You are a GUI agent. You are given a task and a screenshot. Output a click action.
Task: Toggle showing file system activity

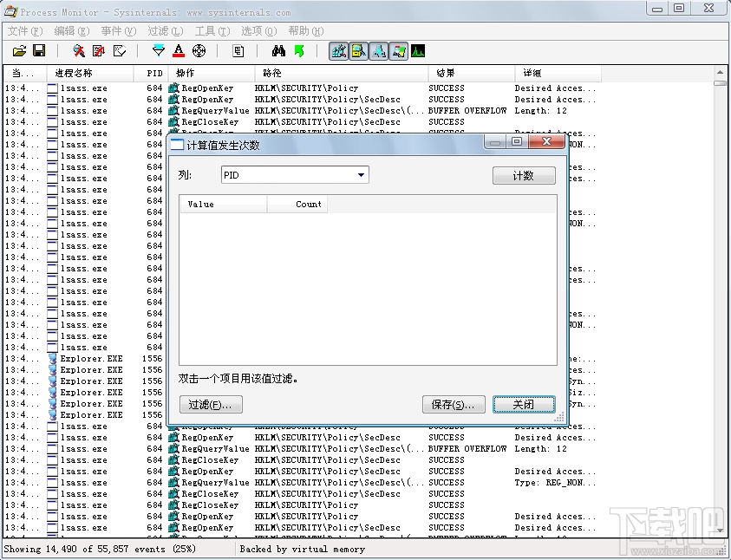point(359,50)
